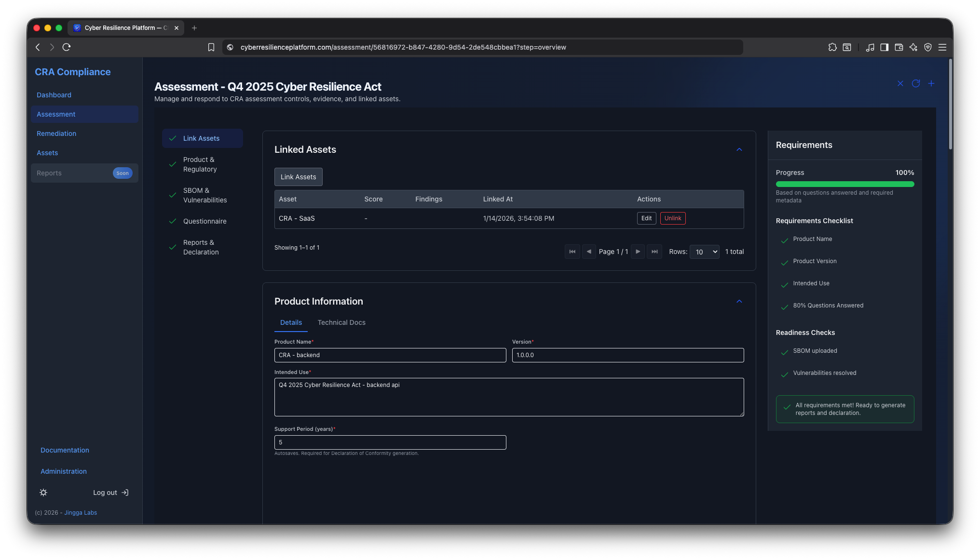Open settings with the gear icon near Log out
The height and width of the screenshot is (560, 980).
tap(43, 492)
